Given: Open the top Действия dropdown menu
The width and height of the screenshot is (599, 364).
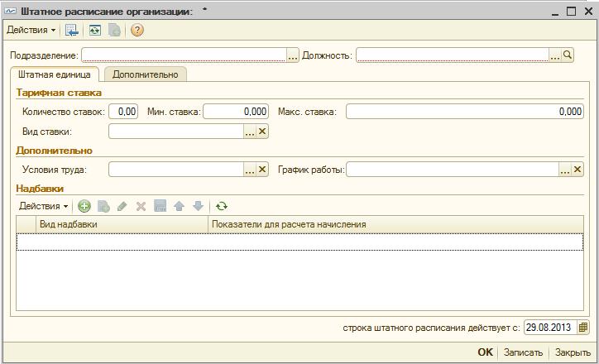Looking at the screenshot, I should (31, 31).
